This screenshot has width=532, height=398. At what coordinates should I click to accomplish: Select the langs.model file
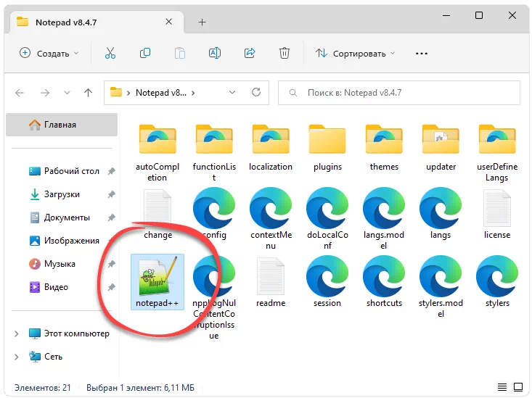[384, 219]
